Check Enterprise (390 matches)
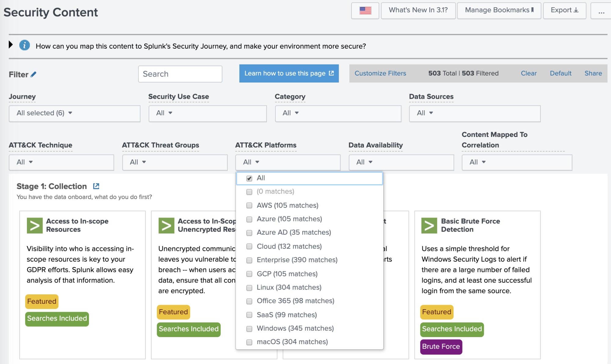 tap(249, 260)
